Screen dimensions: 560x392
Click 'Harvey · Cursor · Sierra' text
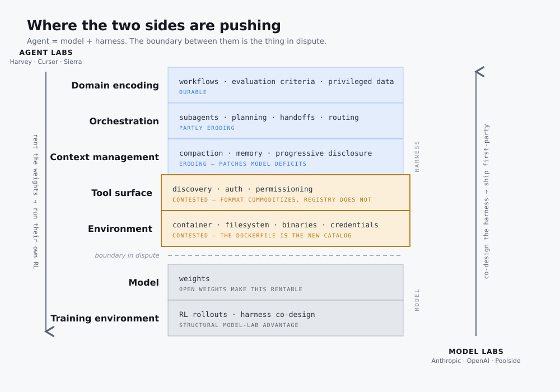point(46,62)
